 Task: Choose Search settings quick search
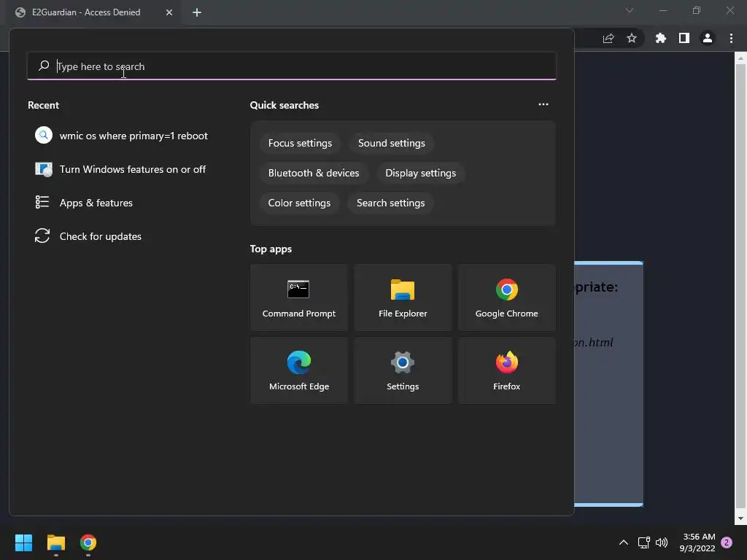coord(391,203)
